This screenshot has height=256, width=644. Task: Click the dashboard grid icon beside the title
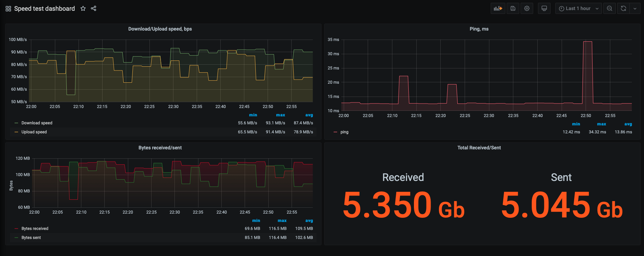pos(8,9)
